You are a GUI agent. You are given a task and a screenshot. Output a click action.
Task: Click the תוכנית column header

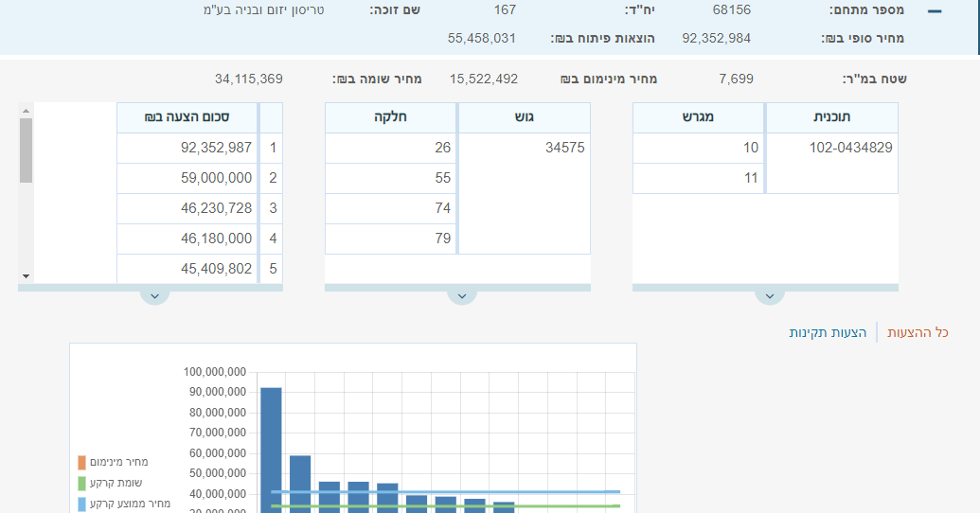click(x=831, y=117)
